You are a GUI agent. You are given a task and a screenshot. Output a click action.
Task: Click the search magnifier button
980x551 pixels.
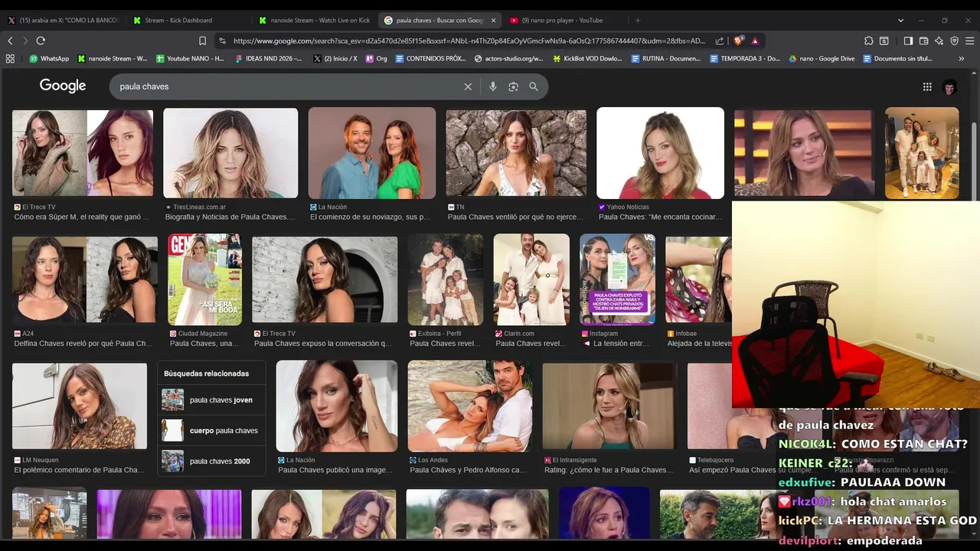(534, 86)
